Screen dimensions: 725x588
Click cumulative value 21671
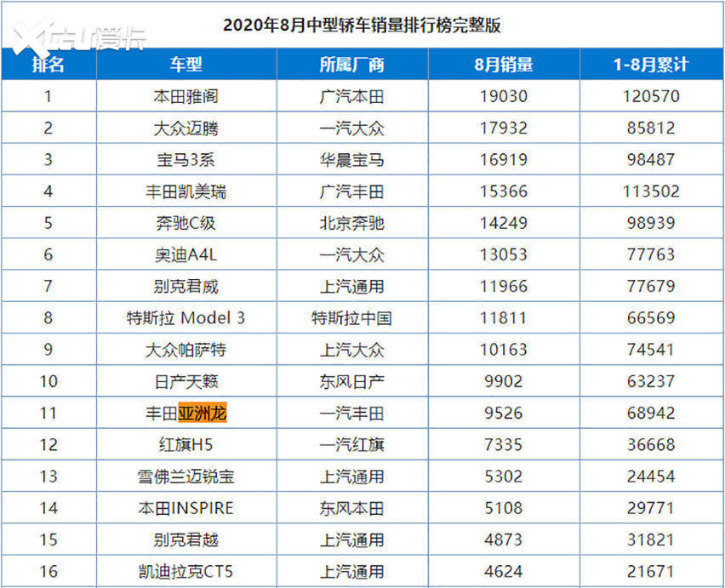(651, 571)
